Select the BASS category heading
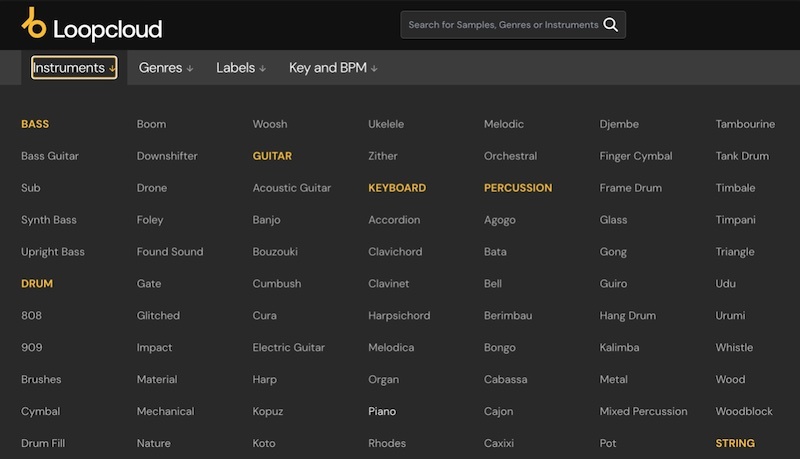The width and height of the screenshot is (800, 459). pyautogui.click(x=35, y=124)
